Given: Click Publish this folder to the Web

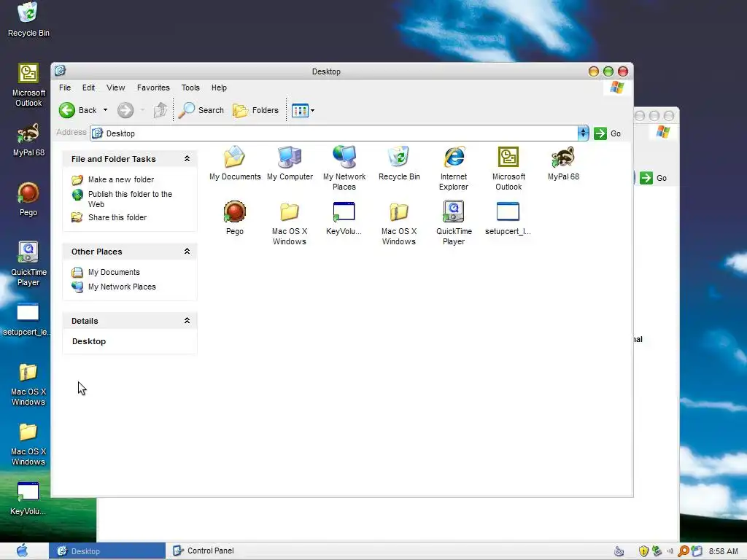Looking at the screenshot, I should click(x=130, y=199).
